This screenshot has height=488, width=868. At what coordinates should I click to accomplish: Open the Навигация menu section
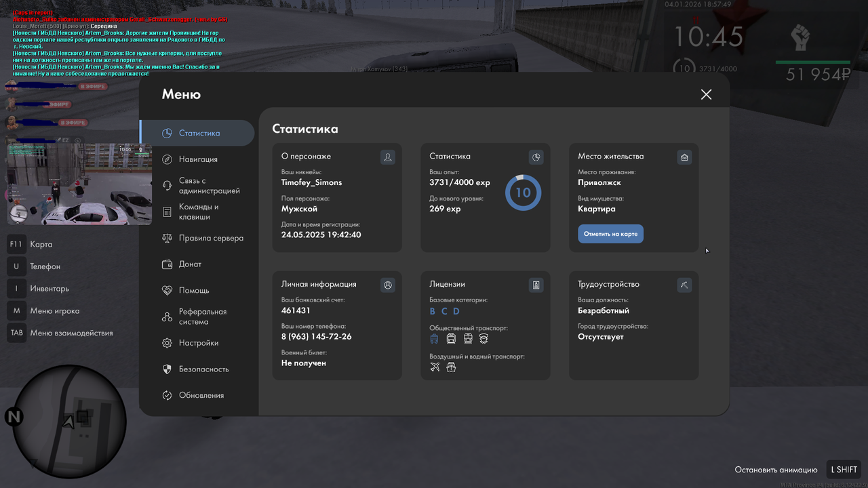click(197, 159)
